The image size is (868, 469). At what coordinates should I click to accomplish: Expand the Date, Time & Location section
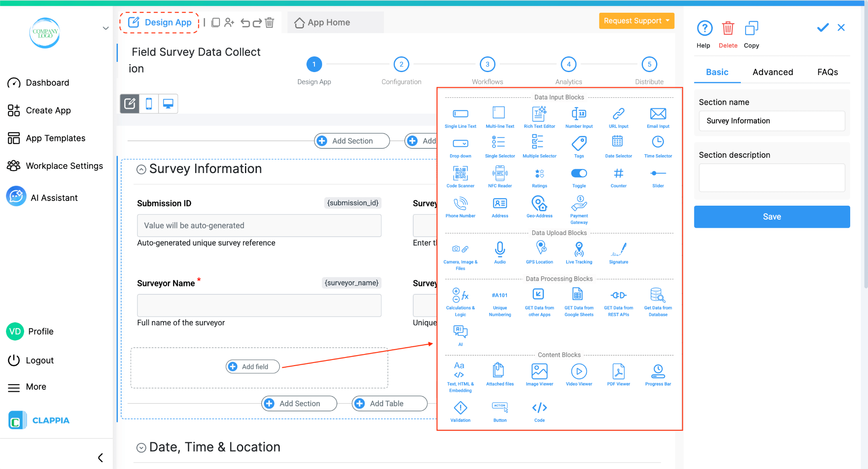[141, 448]
